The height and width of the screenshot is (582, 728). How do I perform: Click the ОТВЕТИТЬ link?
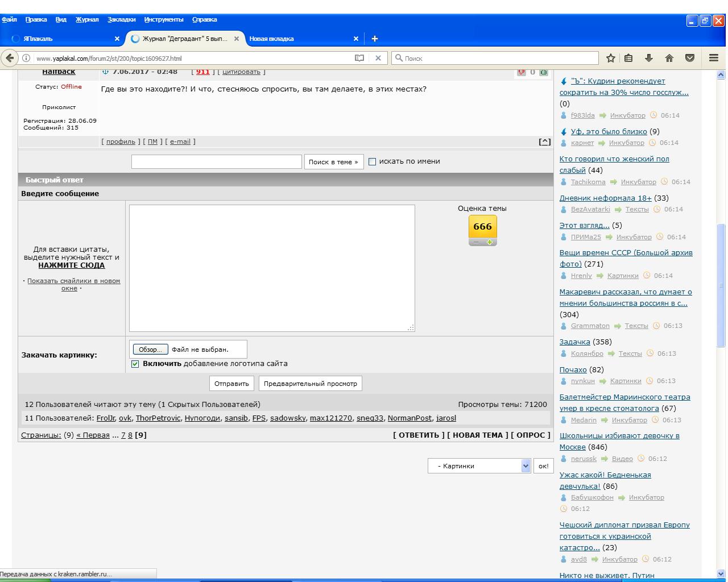tap(419, 435)
